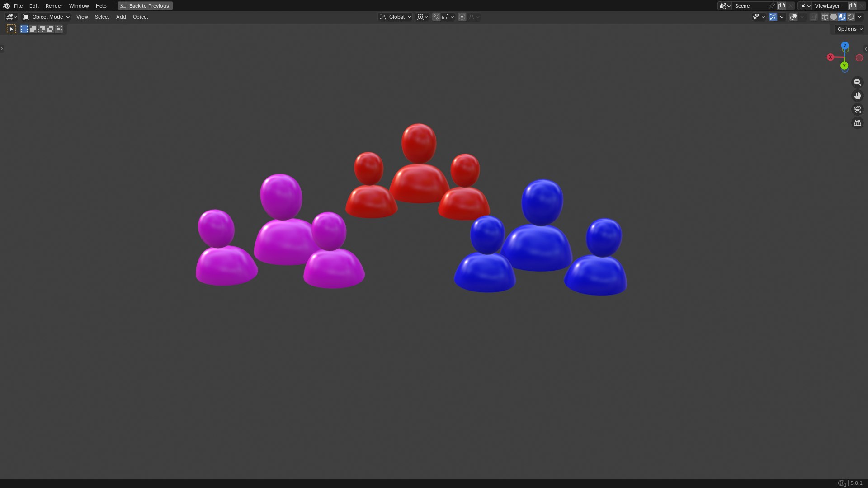868x488 pixels.
Task: Toggle perspective/orthographic grid icon
Action: (x=858, y=123)
